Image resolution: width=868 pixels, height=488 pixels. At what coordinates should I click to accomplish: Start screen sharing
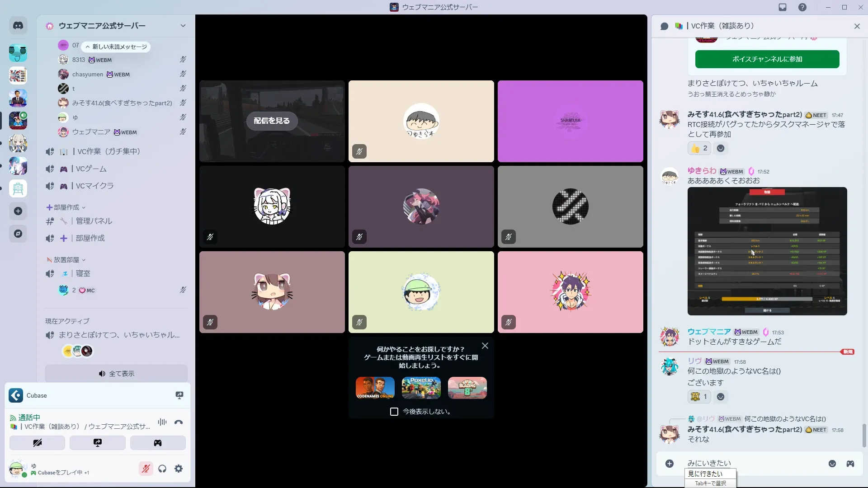(98, 443)
